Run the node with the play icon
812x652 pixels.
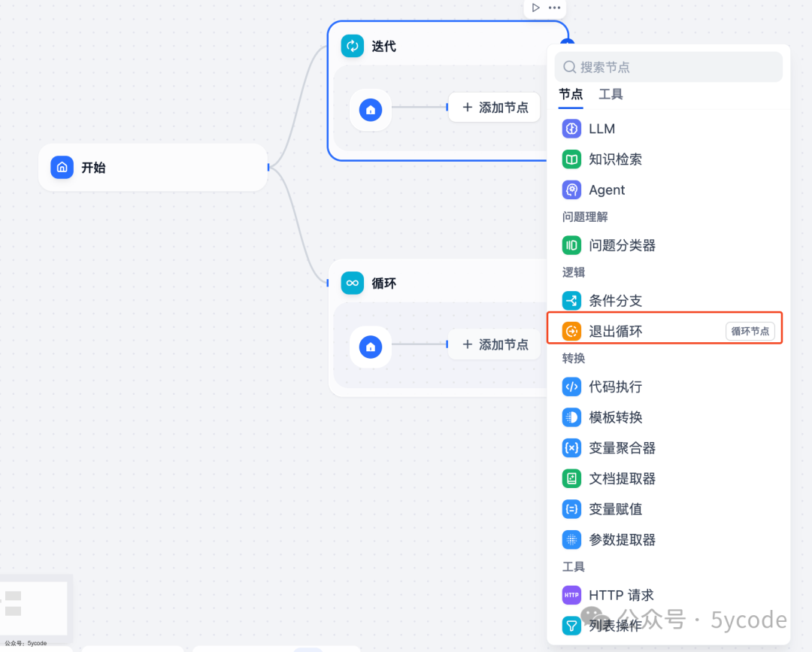pos(535,8)
